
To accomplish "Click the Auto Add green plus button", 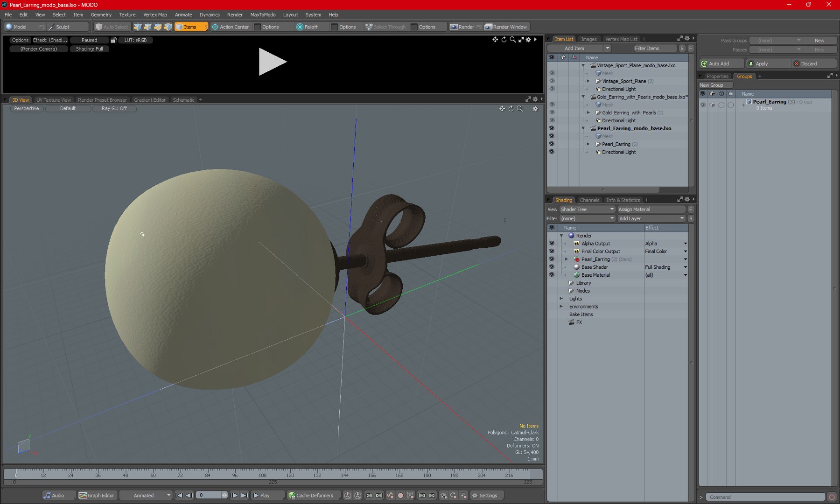I will [x=721, y=64].
